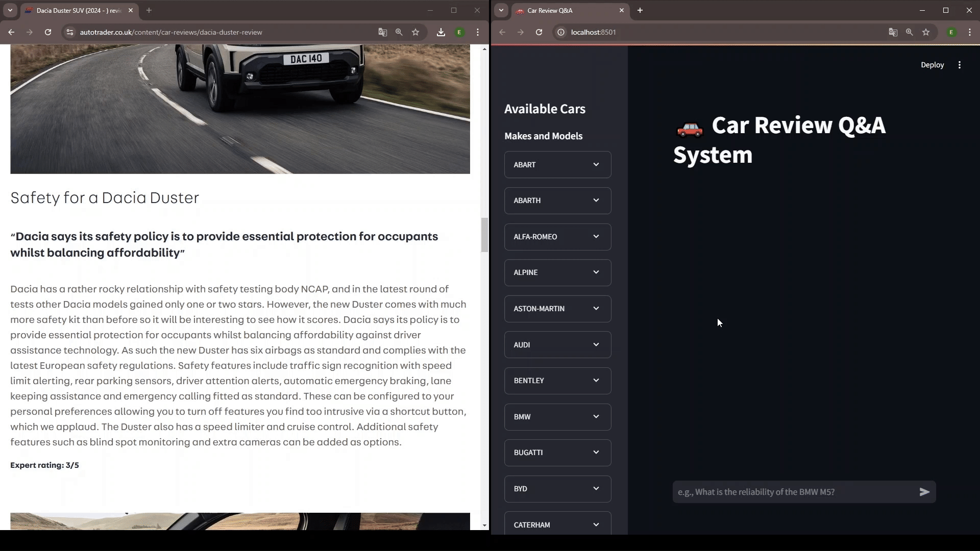Bookmark the Autotrader Dacia Duster page
Viewport: 980px width, 551px height.
[415, 32]
